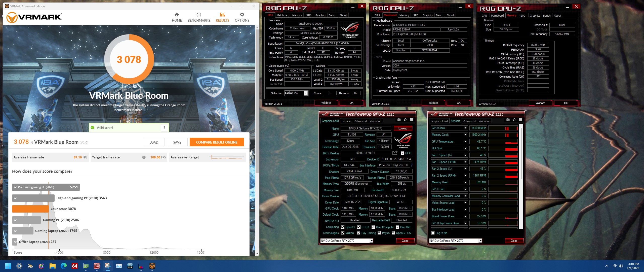Click VRMark results vertical scrollbar

pos(257,101)
